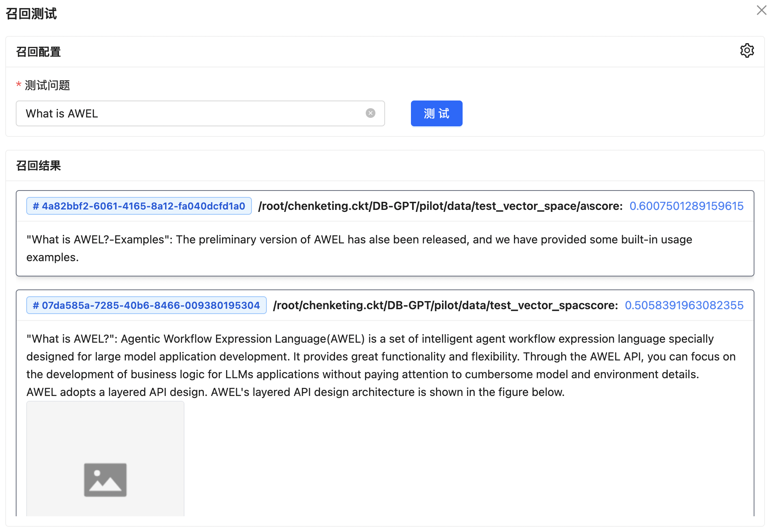Select chunk ID tag 4a82bbf2-6061-4165-8a12-fa040dcfd1a0
Image resolution: width=771 pixels, height=532 pixels.
(139, 206)
